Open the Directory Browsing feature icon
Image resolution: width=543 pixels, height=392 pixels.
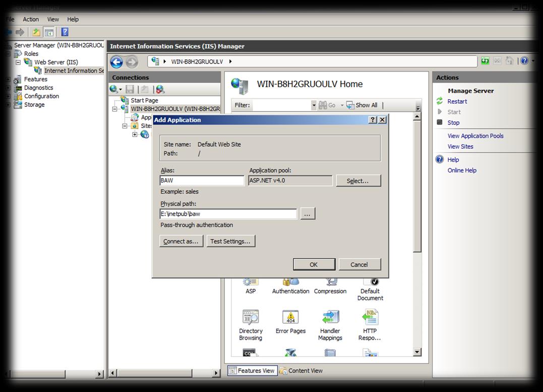coord(251,325)
